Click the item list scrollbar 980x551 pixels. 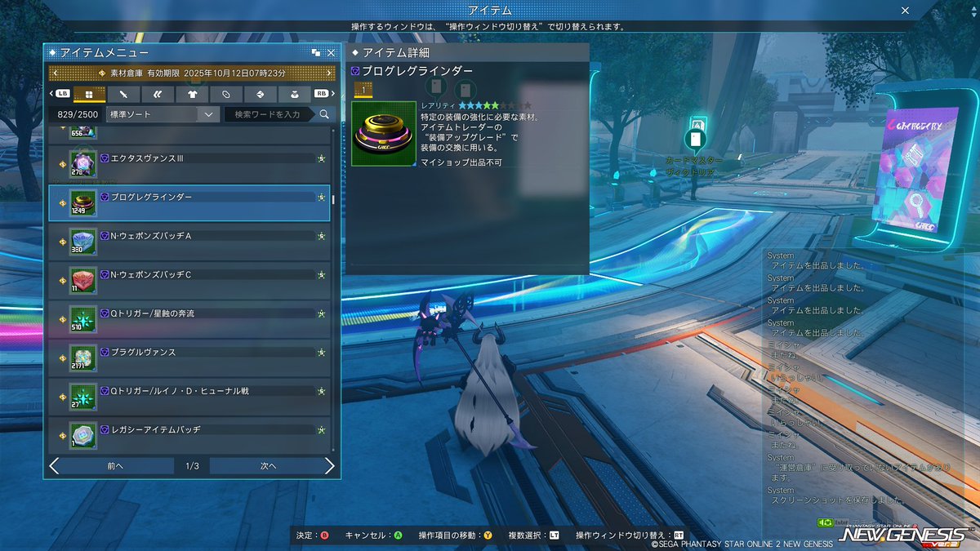point(333,199)
